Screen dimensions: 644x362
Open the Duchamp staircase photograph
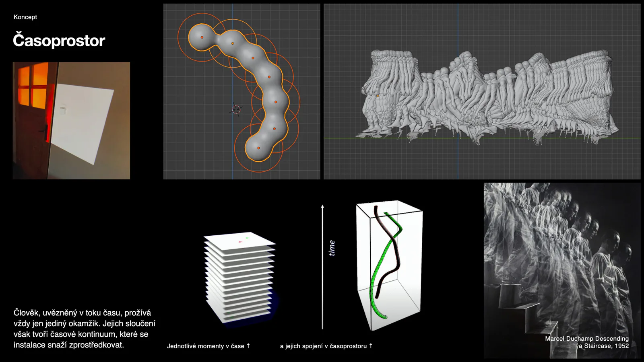pyautogui.click(x=562, y=270)
